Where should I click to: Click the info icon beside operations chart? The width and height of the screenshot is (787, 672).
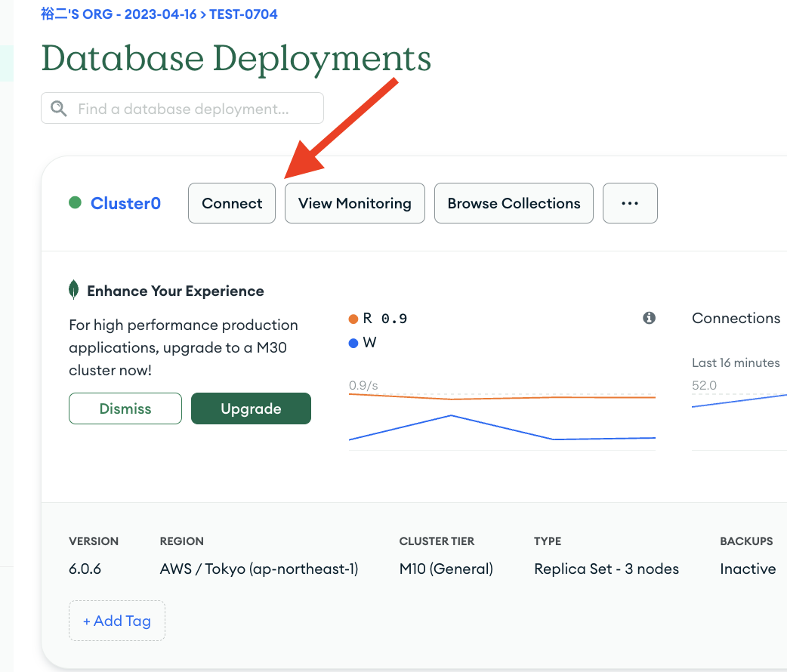[x=649, y=318]
